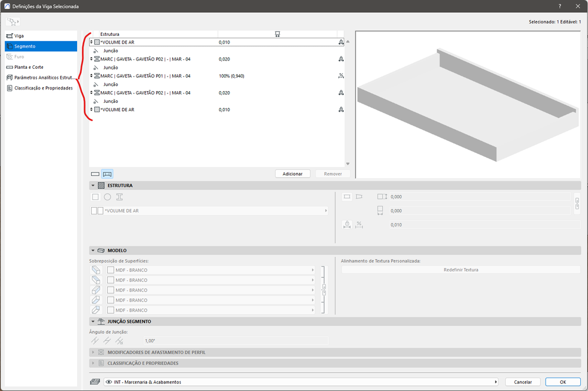The height and width of the screenshot is (391, 588).
Task: Open the *VOLUME DE AR material dropdown
Action: [x=210, y=211]
